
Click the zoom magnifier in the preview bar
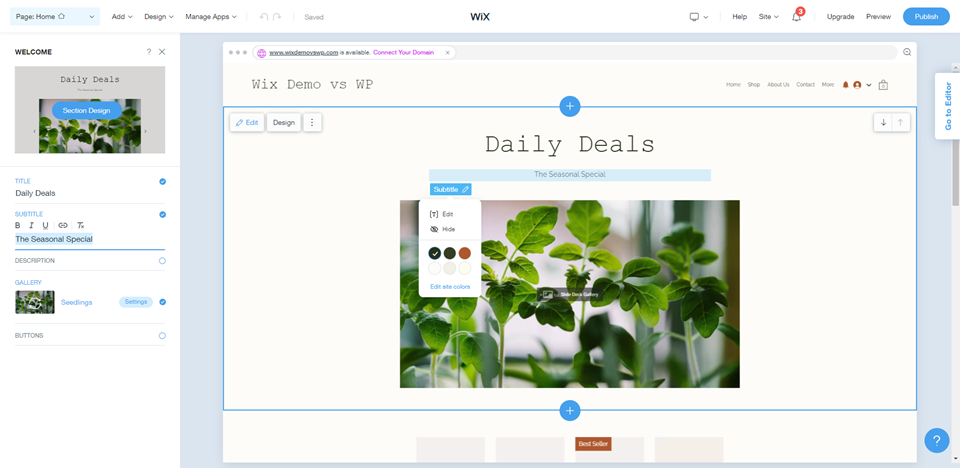(907, 53)
